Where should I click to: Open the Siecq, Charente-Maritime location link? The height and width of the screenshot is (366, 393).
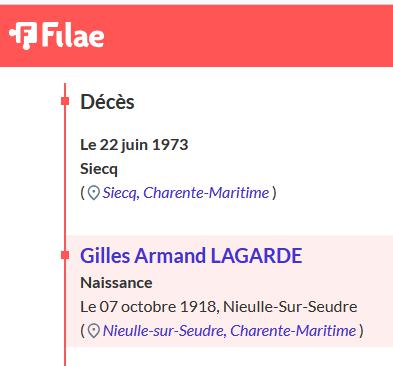click(x=186, y=193)
